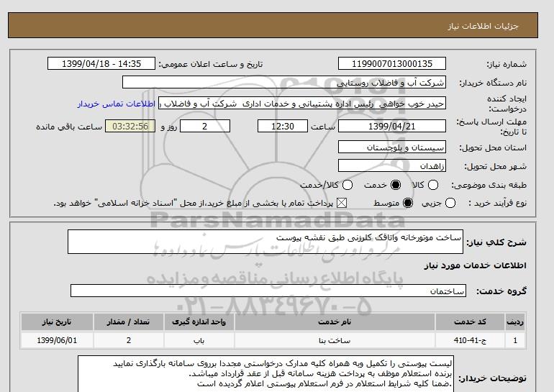Screen dimensions: 554x392
Task: Click the واحد اندازه گیری column header
Action: pos(199,322)
